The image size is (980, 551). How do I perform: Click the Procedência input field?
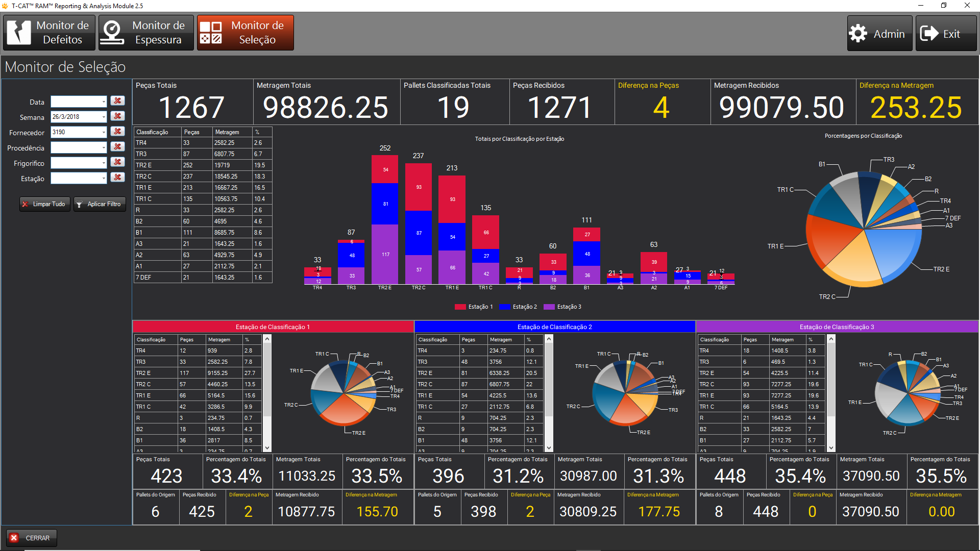coord(79,147)
